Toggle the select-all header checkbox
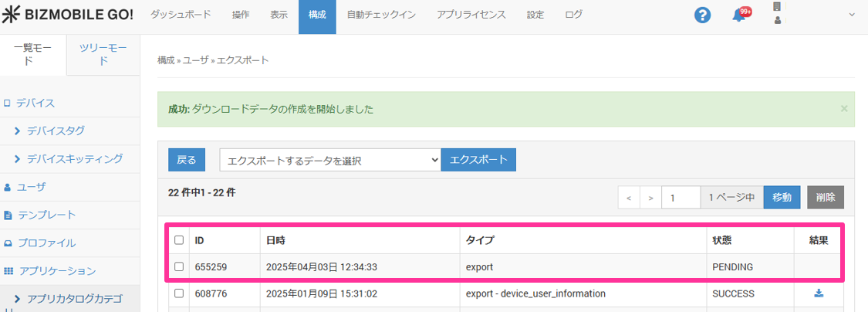Viewport: 868px width, 312px height. point(179,240)
